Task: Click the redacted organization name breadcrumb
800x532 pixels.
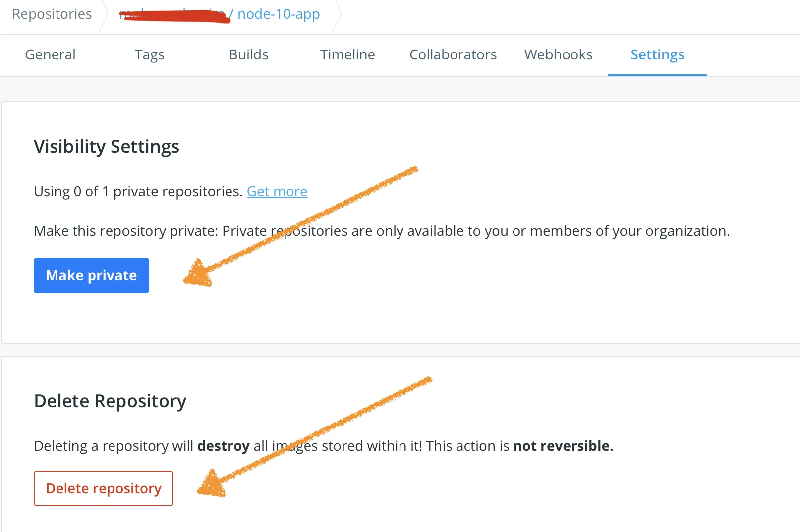Action: 173,15
